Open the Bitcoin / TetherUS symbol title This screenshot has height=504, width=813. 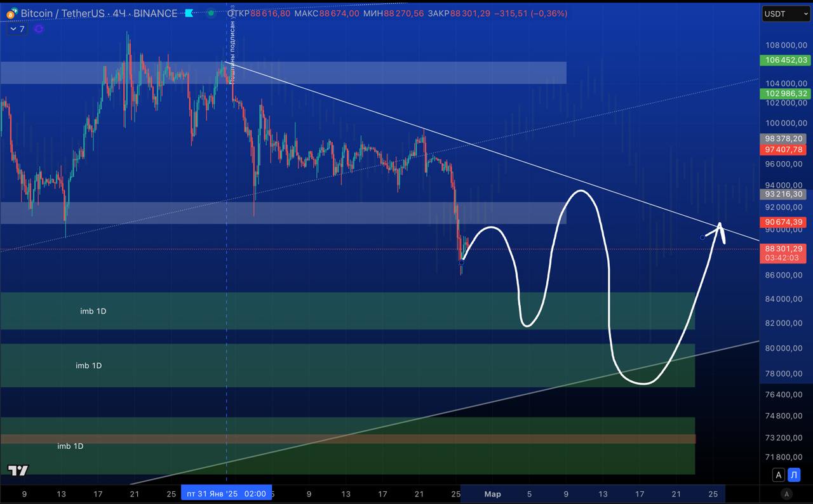point(98,13)
